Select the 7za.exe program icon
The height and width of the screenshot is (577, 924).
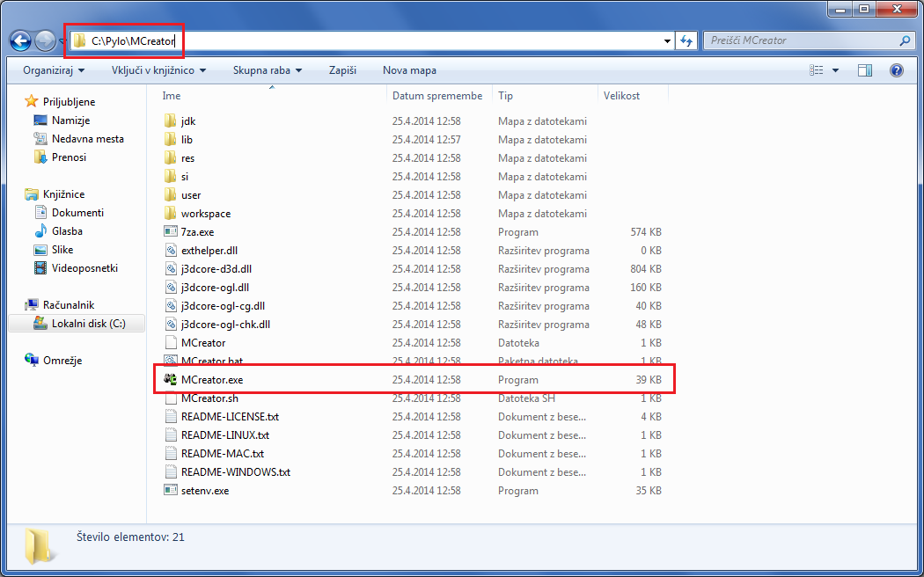[x=171, y=232]
